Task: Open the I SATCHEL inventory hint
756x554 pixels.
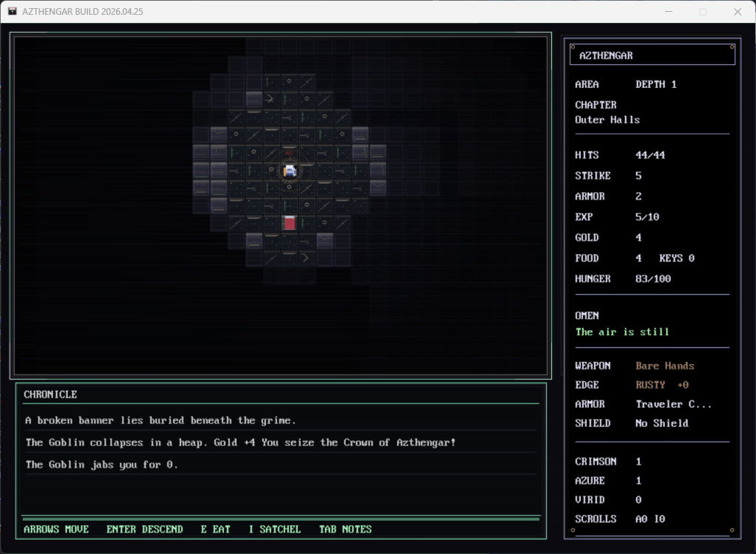Action: [x=274, y=529]
